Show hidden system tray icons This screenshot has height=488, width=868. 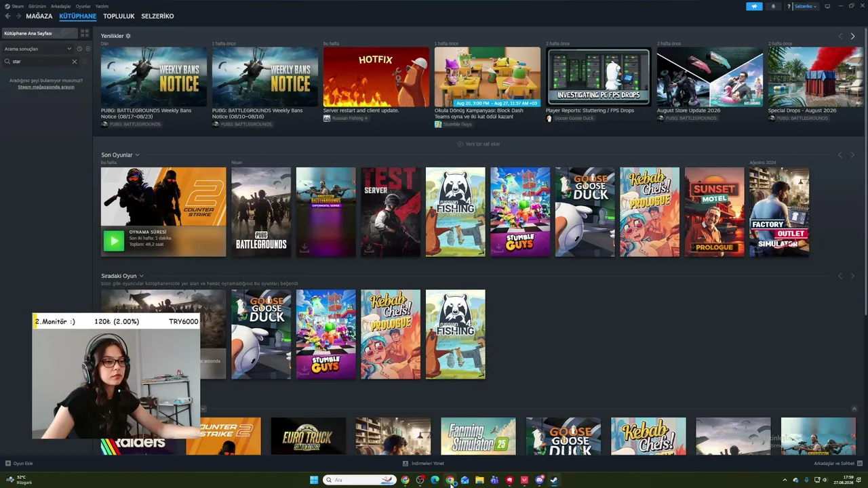pyautogui.click(x=785, y=480)
